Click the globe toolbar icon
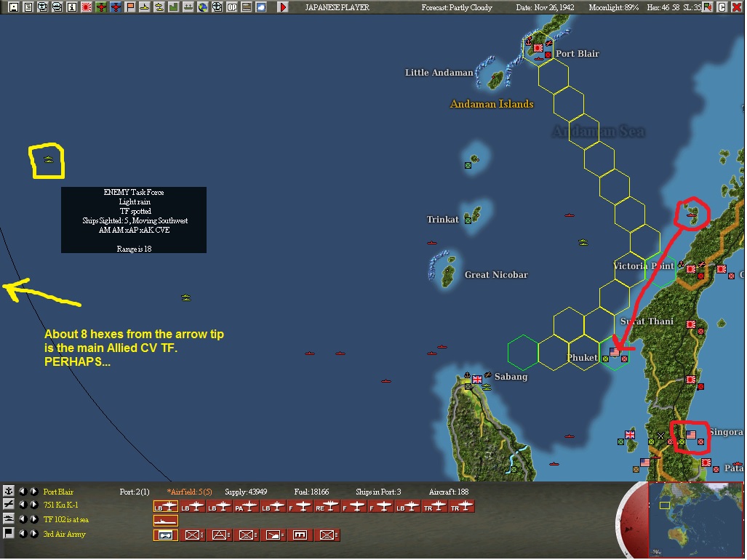This screenshot has height=560, width=747. 202,7
